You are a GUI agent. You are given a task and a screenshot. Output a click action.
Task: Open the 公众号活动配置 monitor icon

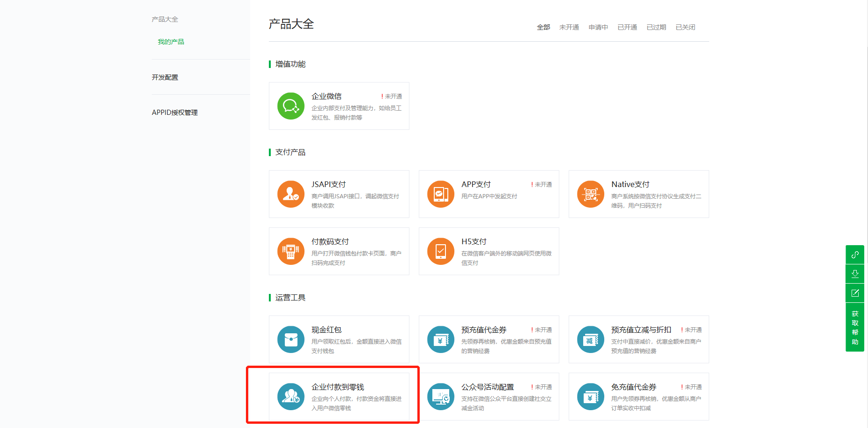click(x=441, y=397)
